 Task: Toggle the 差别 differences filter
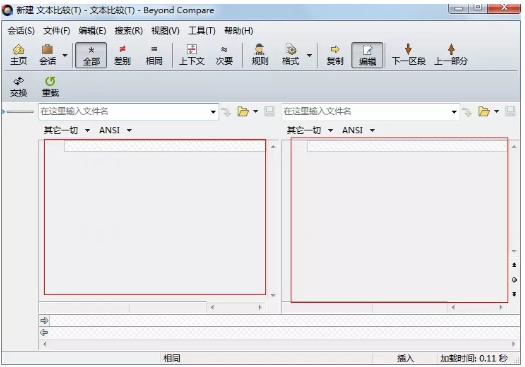(122, 55)
